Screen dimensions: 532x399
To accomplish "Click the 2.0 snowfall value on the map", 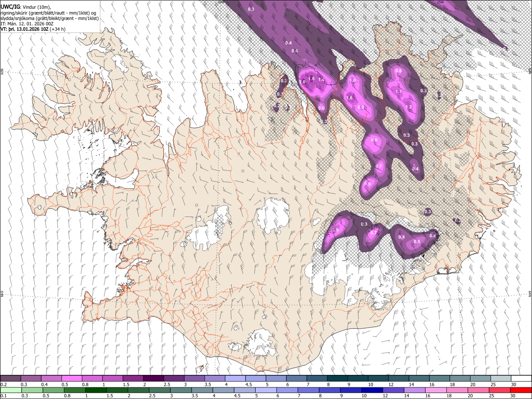I will pyautogui.click(x=302, y=82).
